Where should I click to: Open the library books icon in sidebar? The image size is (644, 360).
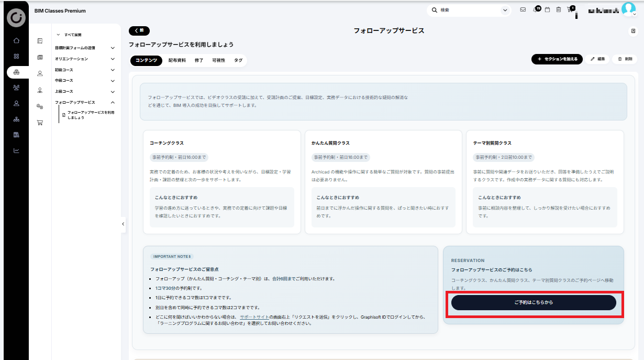coord(16,135)
